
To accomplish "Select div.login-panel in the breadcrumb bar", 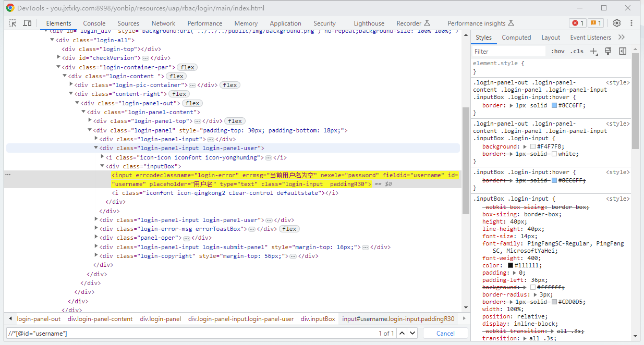I will coord(160,319).
